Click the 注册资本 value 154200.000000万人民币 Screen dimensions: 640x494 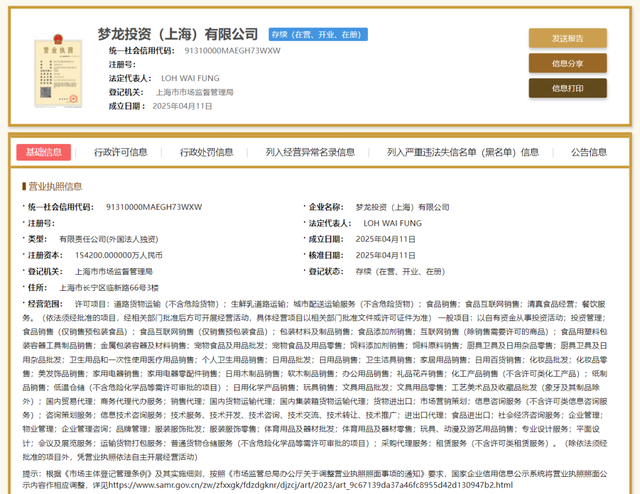pos(119,255)
